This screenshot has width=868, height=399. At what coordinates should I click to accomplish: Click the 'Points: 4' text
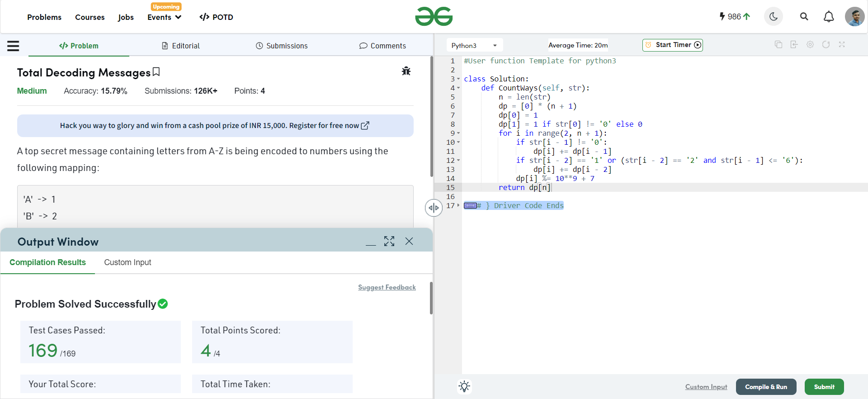[x=250, y=91]
